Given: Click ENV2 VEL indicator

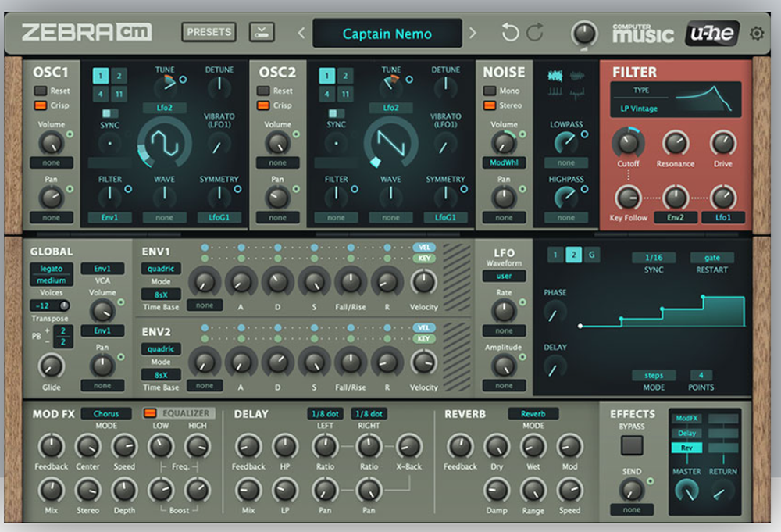Looking at the screenshot, I should click(424, 328).
